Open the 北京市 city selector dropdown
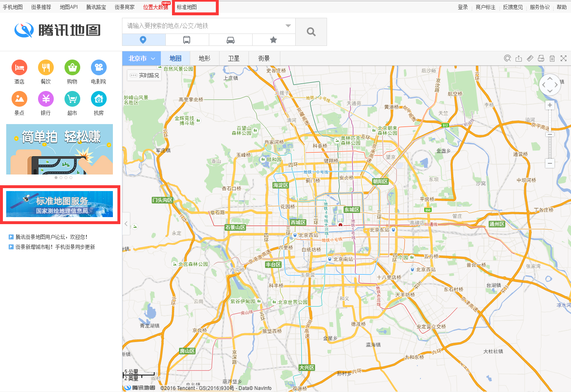571x392 pixels. [141, 58]
